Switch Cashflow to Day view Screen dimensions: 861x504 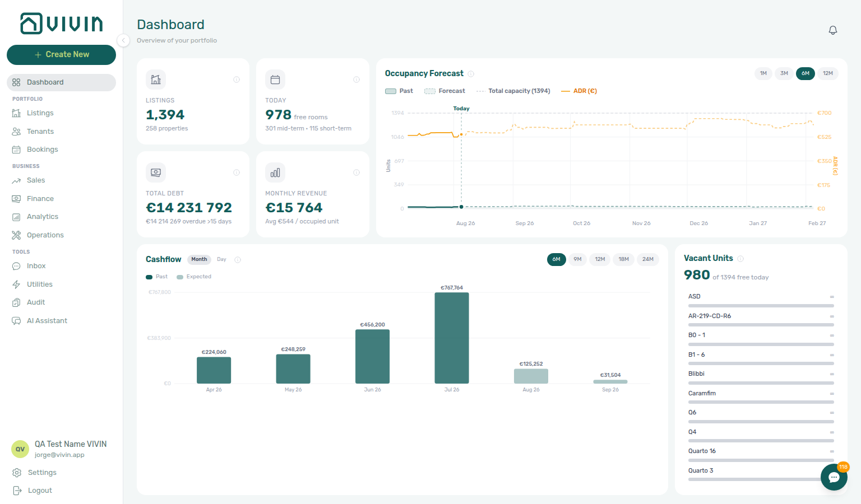[x=221, y=259]
